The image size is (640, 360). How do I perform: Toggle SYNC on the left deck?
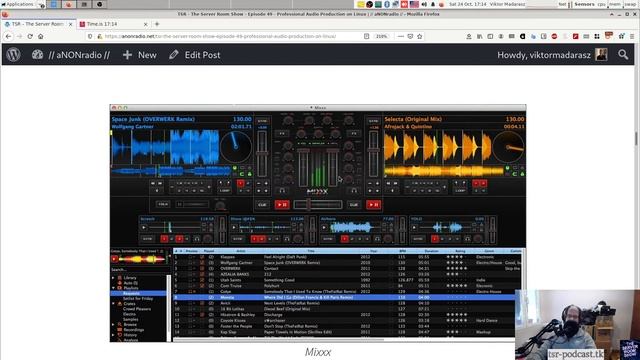262,121
